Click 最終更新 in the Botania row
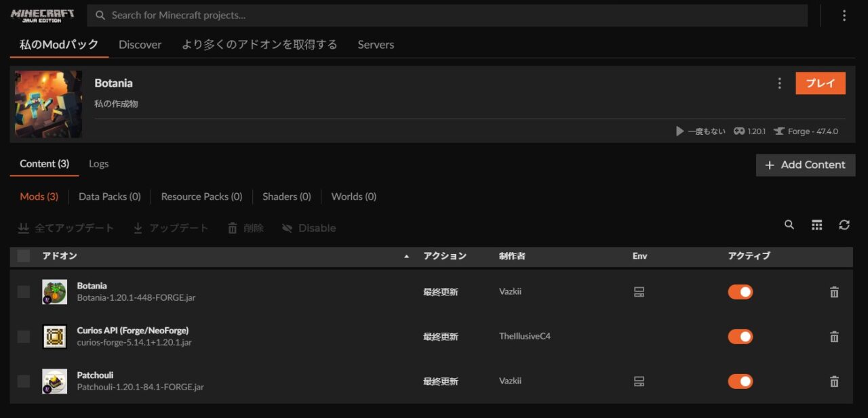Image resolution: width=868 pixels, height=418 pixels. point(441,292)
